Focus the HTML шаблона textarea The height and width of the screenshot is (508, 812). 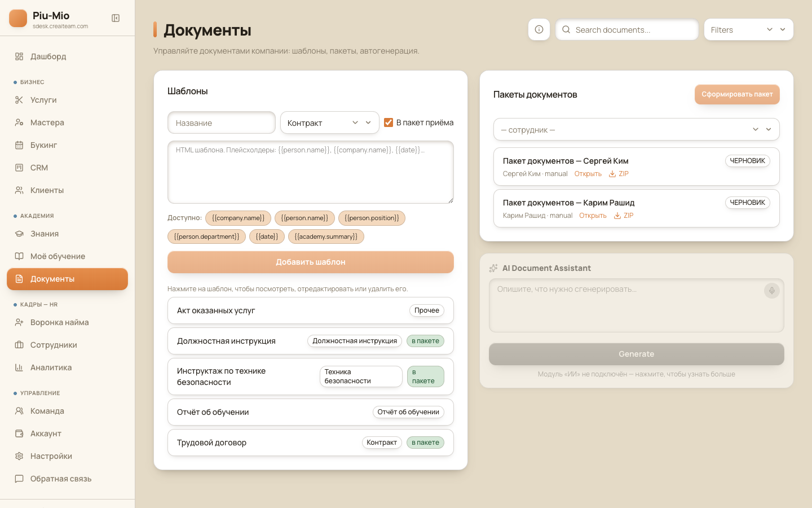point(311,172)
